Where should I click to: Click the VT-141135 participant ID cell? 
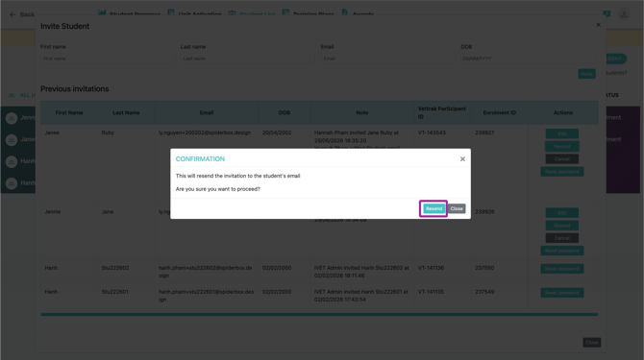click(x=431, y=292)
